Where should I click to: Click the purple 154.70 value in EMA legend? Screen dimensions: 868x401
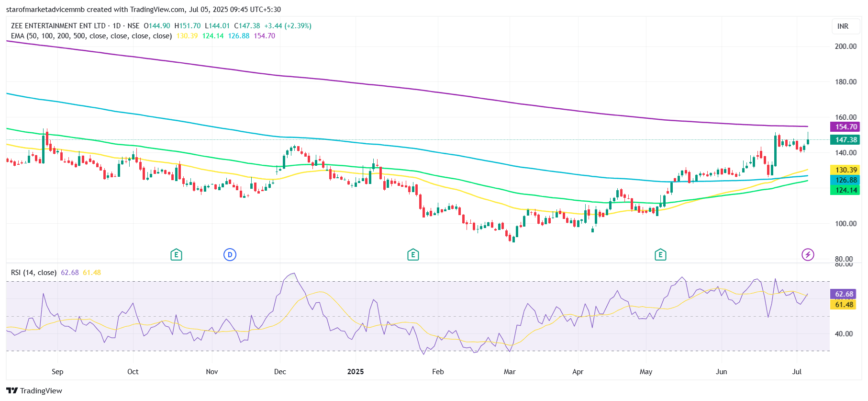click(x=265, y=36)
